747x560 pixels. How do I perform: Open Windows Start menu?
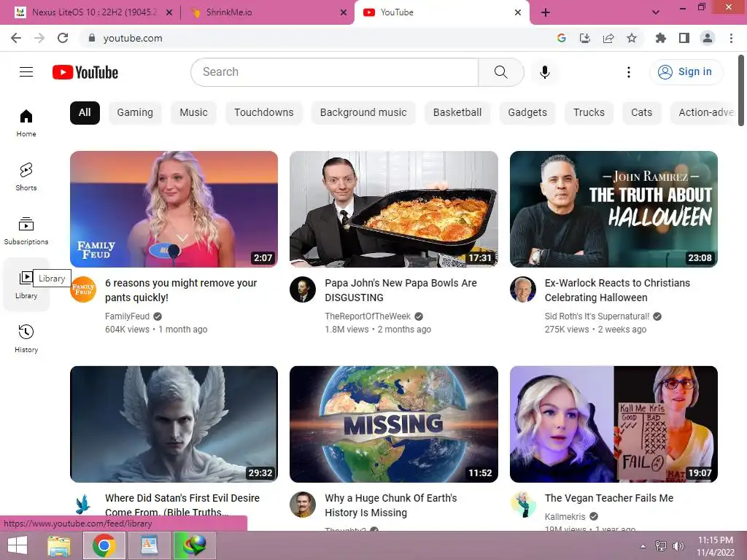(18, 545)
